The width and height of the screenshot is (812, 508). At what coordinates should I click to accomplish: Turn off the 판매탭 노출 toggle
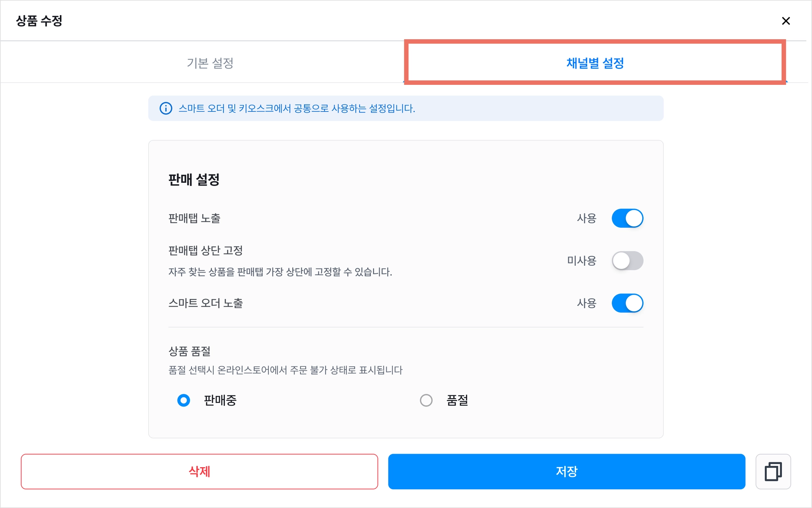[x=627, y=218]
